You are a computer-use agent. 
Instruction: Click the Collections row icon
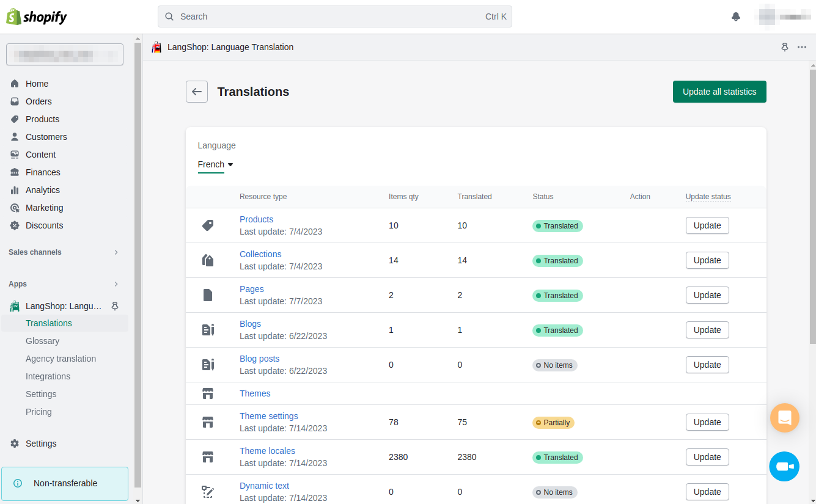click(208, 260)
